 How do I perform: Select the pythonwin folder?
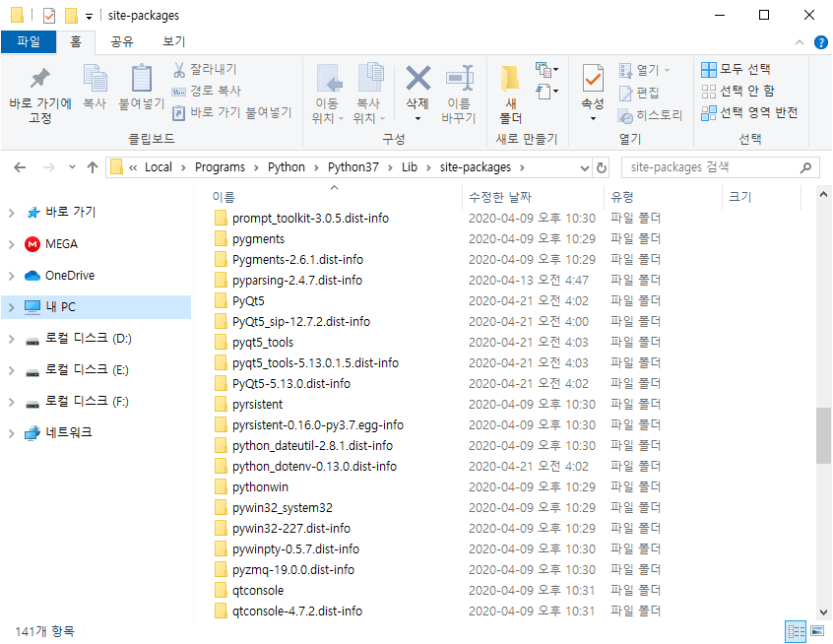pyautogui.click(x=260, y=487)
